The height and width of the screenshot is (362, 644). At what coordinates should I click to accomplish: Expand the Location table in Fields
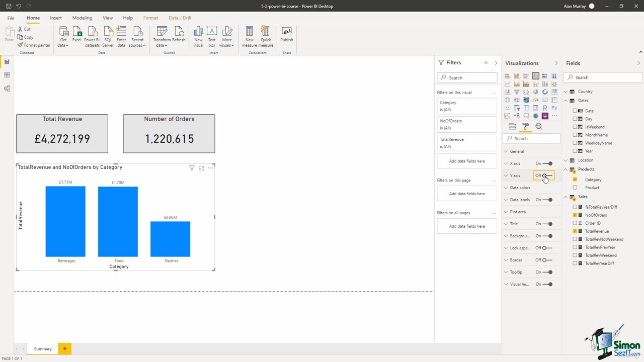tap(566, 160)
